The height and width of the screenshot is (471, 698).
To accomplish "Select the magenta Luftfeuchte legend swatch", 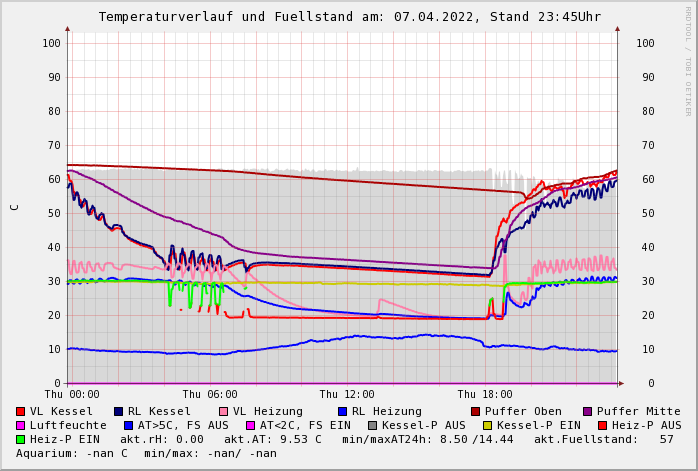I will pyautogui.click(x=20, y=426).
